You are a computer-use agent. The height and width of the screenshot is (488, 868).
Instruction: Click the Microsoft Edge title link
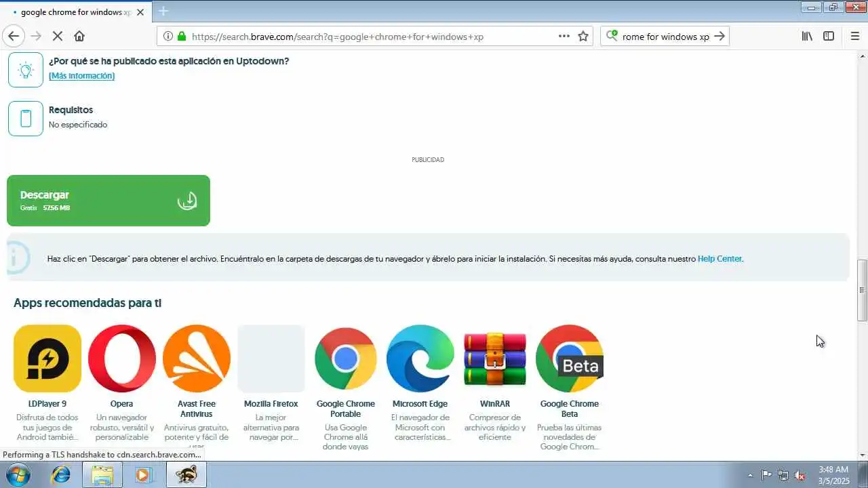click(420, 404)
